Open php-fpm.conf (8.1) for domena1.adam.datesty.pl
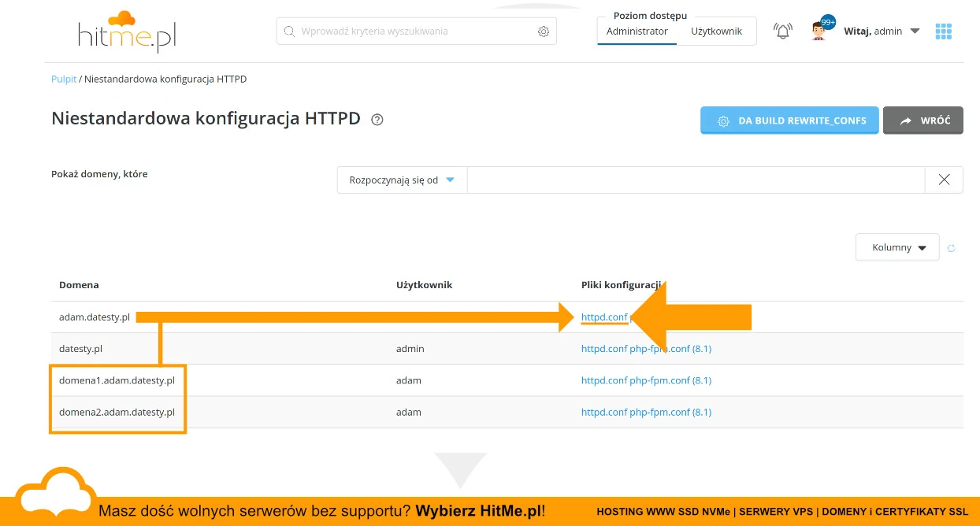 coord(670,380)
